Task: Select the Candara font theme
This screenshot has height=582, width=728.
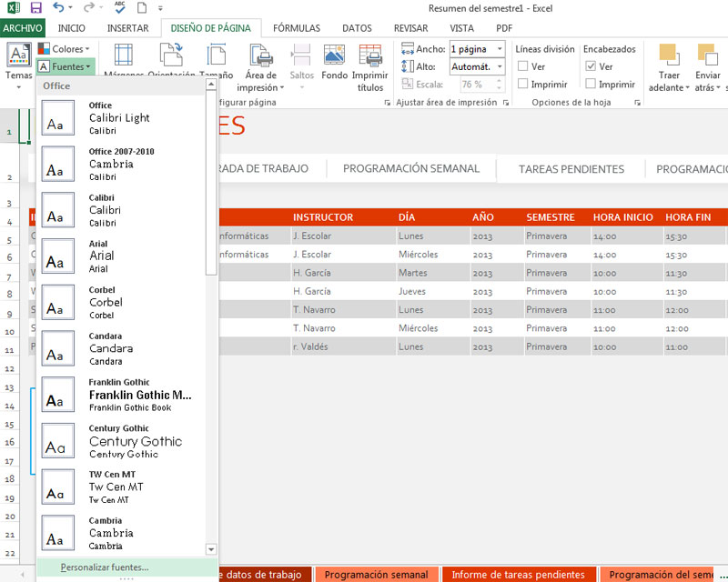Action: 122,348
